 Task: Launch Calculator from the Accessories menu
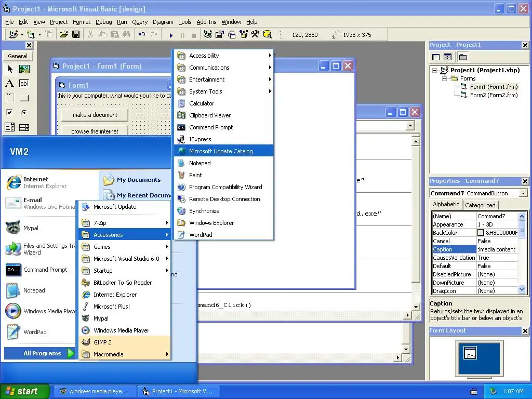[224, 103]
